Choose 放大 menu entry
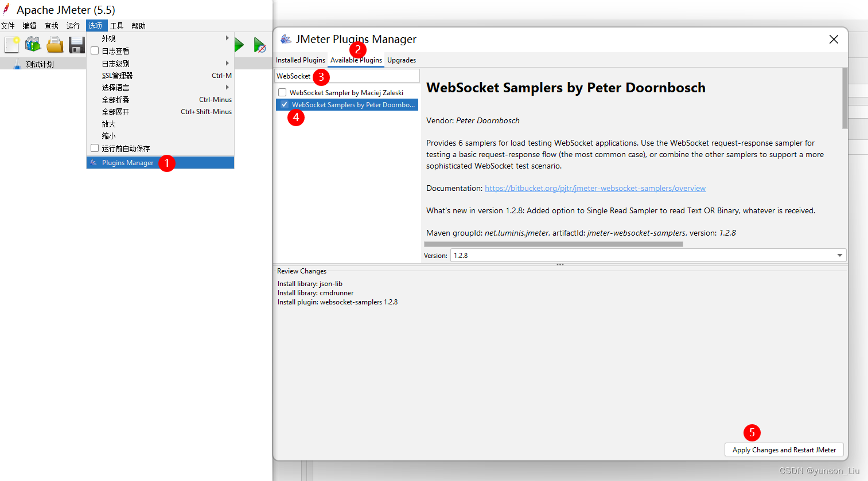The image size is (868, 481). [160, 123]
